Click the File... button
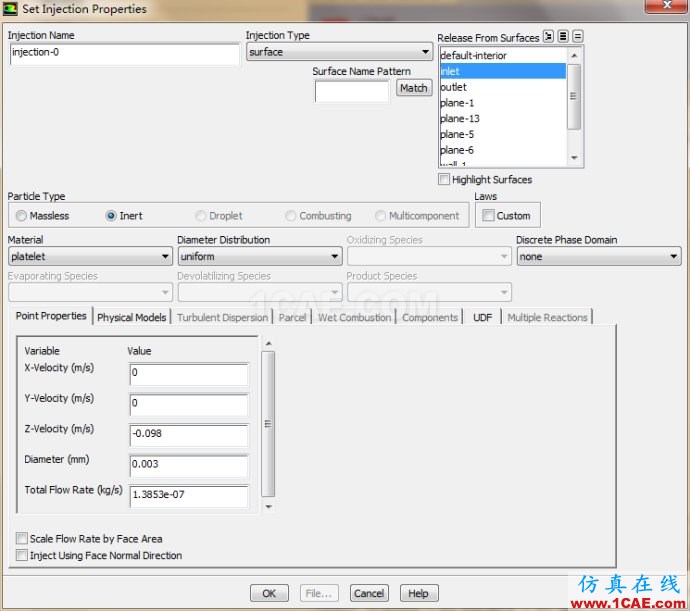Screen dimensions: 690x611 tap(319, 593)
